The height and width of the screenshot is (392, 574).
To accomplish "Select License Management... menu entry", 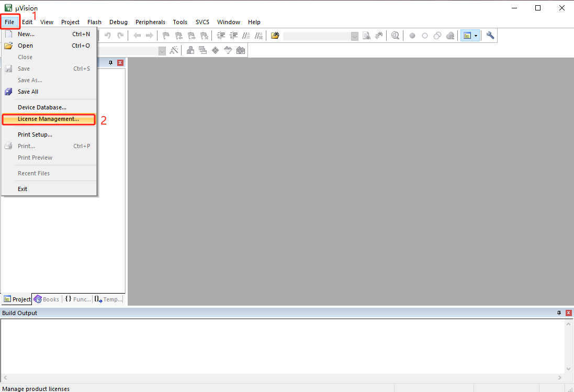I will [x=49, y=119].
